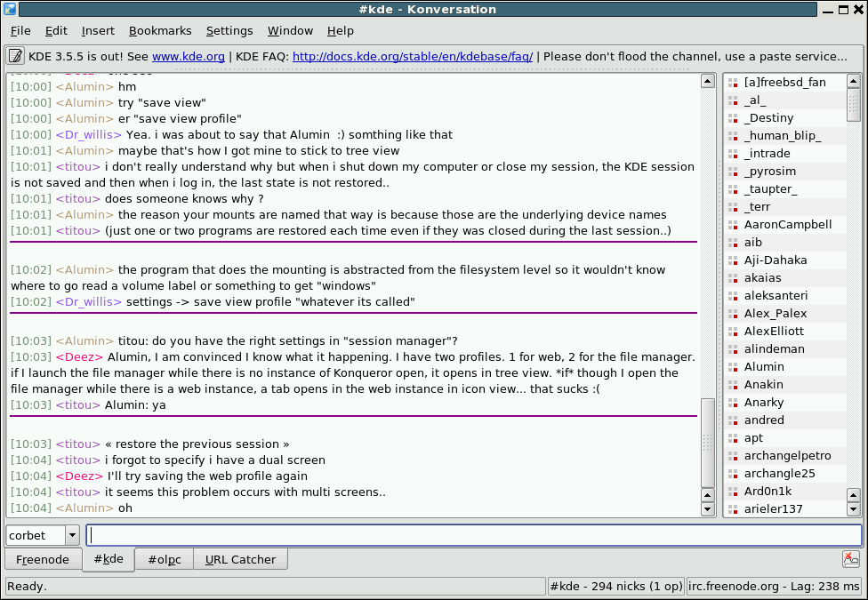Click the status icon next to _terr

[733, 206]
